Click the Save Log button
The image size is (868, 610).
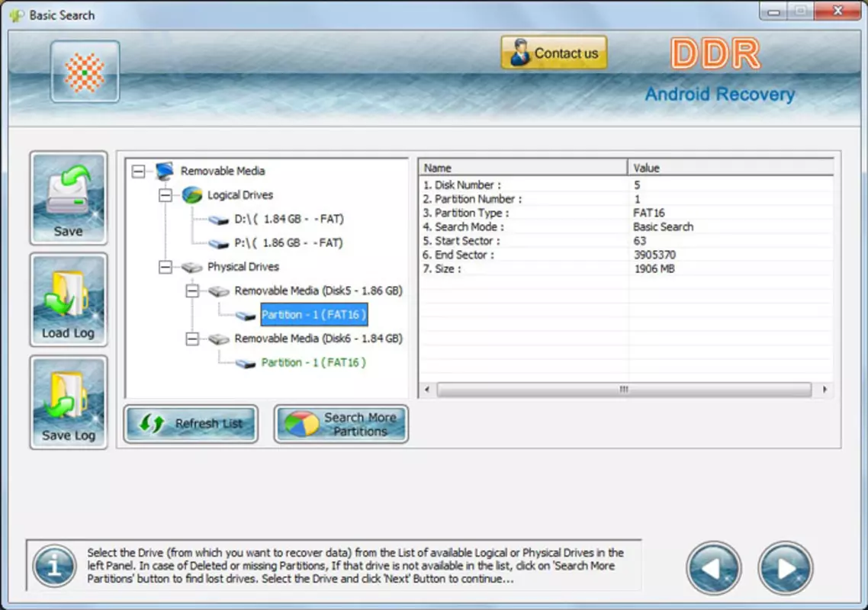pyautogui.click(x=68, y=403)
